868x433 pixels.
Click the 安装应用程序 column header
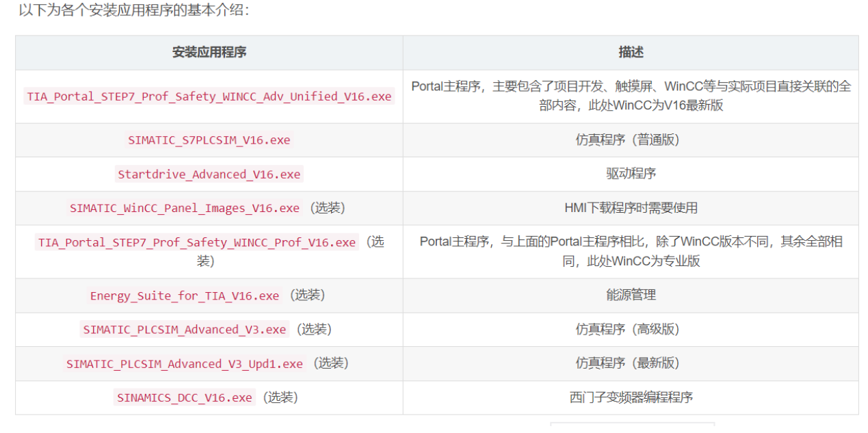pyautogui.click(x=209, y=53)
